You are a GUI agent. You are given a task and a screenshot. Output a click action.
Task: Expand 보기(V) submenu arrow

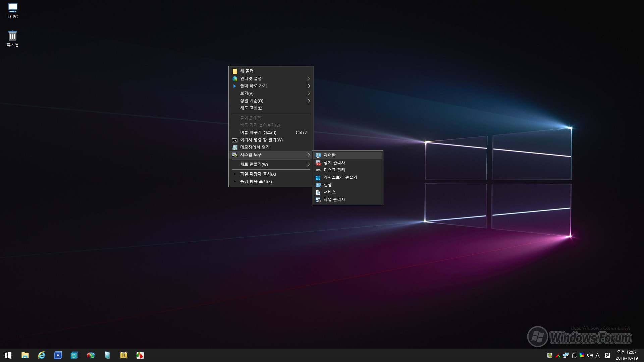309,93
